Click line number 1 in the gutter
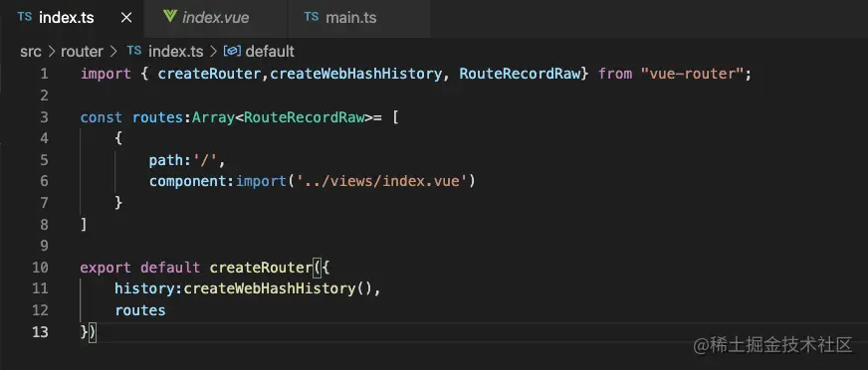 tap(44, 75)
